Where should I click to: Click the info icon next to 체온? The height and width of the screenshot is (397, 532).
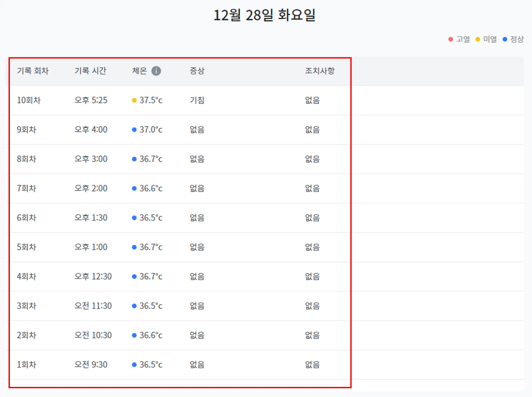156,71
